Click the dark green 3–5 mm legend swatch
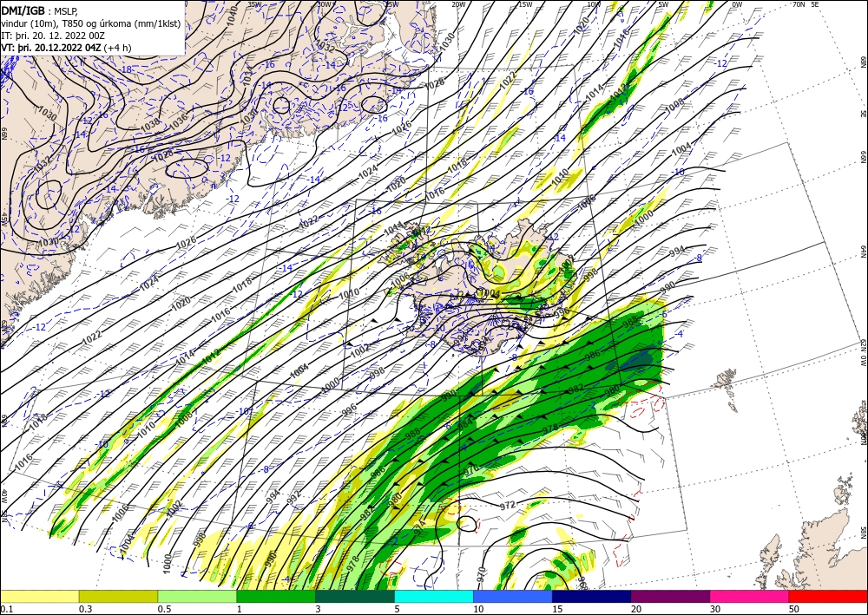 pos(355,596)
